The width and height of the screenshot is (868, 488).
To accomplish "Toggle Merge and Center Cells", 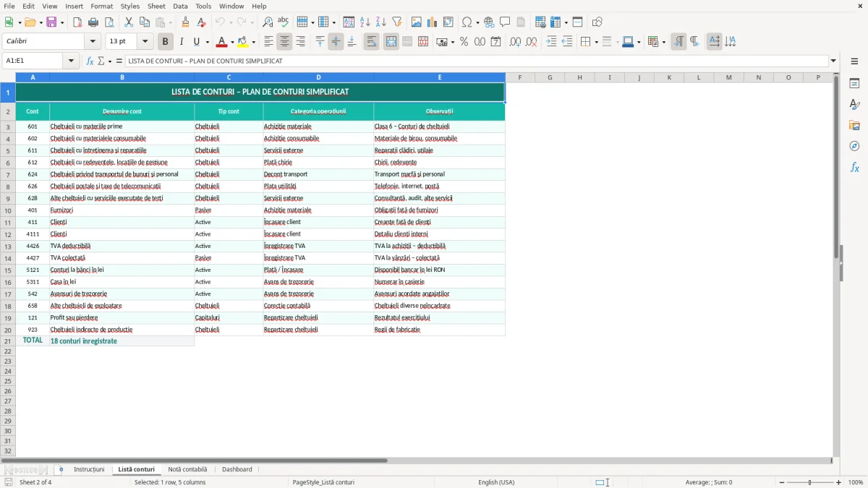I will point(391,42).
